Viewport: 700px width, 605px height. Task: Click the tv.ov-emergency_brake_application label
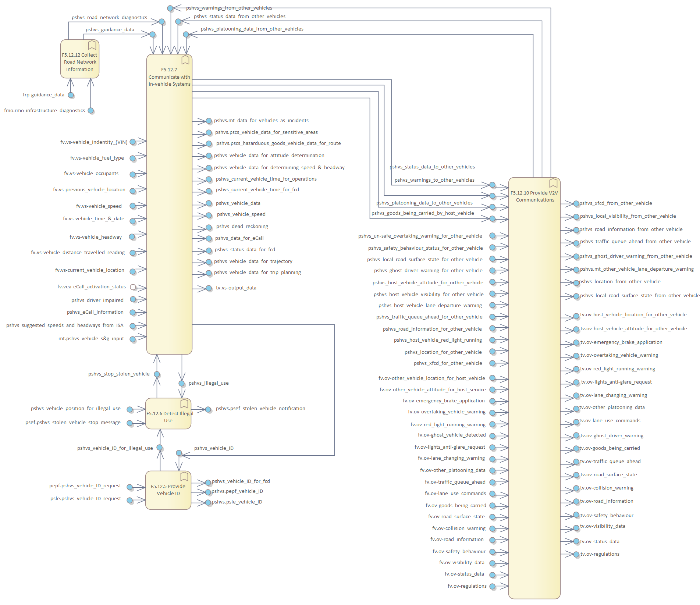(621, 342)
